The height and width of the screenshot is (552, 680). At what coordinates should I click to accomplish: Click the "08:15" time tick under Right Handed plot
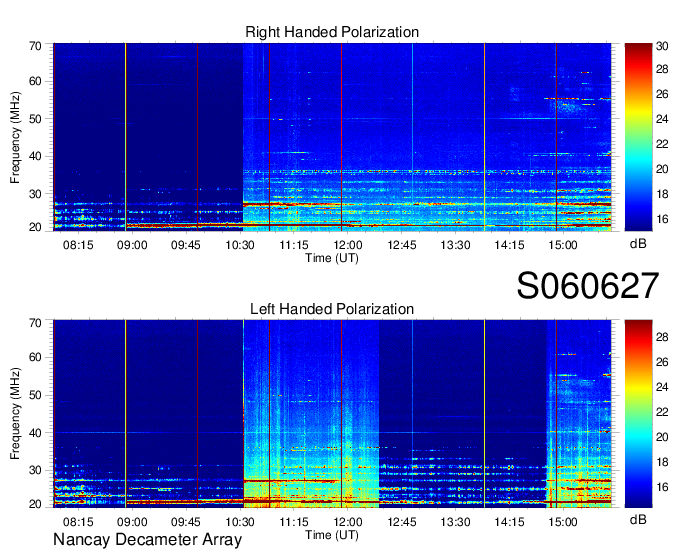click(78, 245)
